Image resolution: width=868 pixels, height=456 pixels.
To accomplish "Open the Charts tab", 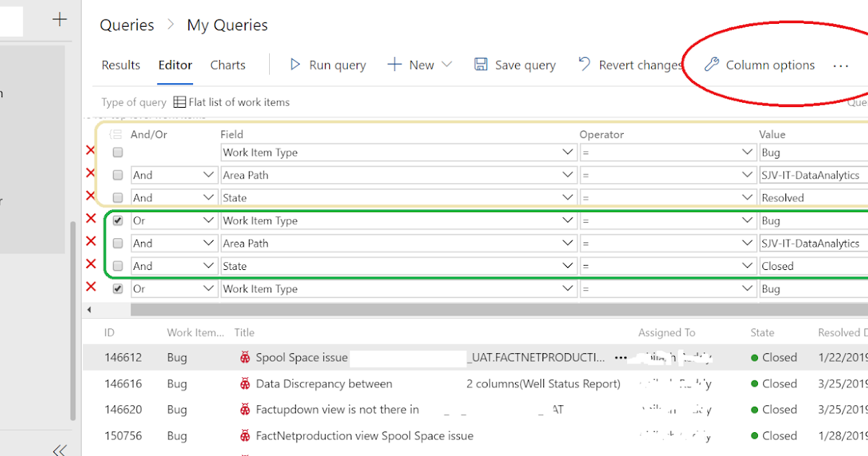I will (227, 64).
